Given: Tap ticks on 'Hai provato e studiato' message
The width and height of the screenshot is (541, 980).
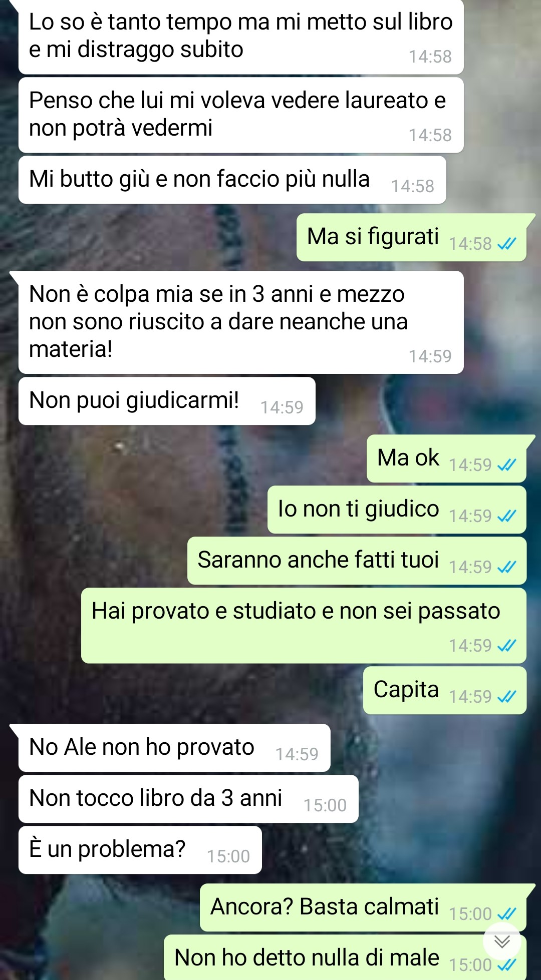Looking at the screenshot, I should pos(506,646).
